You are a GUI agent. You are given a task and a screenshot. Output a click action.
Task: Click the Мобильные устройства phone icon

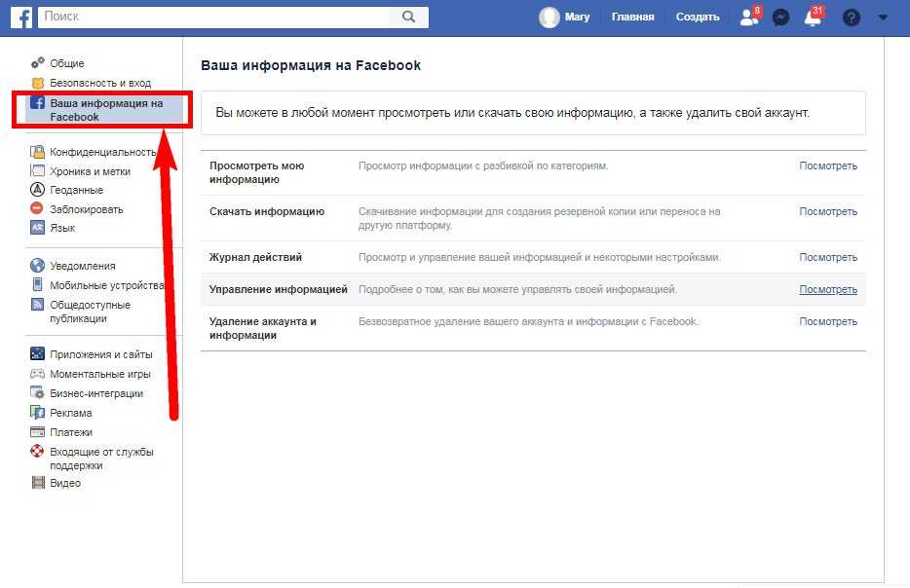(37, 284)
